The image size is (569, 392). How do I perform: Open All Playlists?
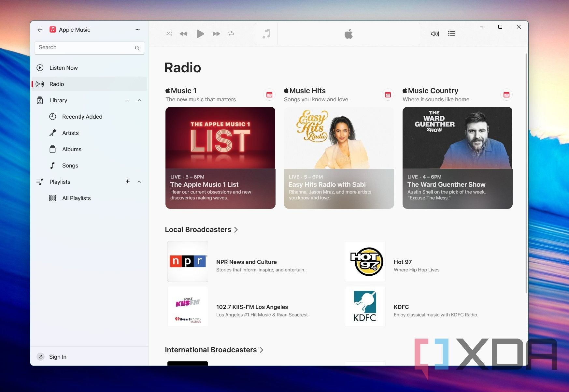click(76, 198)
